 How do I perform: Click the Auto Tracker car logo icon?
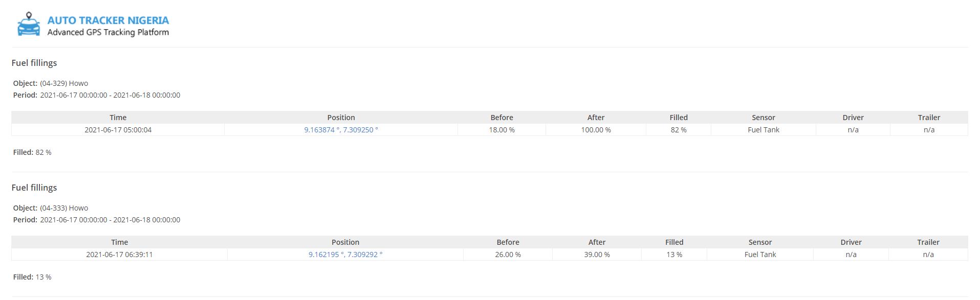pyautogui.click(x=29, y=25)
